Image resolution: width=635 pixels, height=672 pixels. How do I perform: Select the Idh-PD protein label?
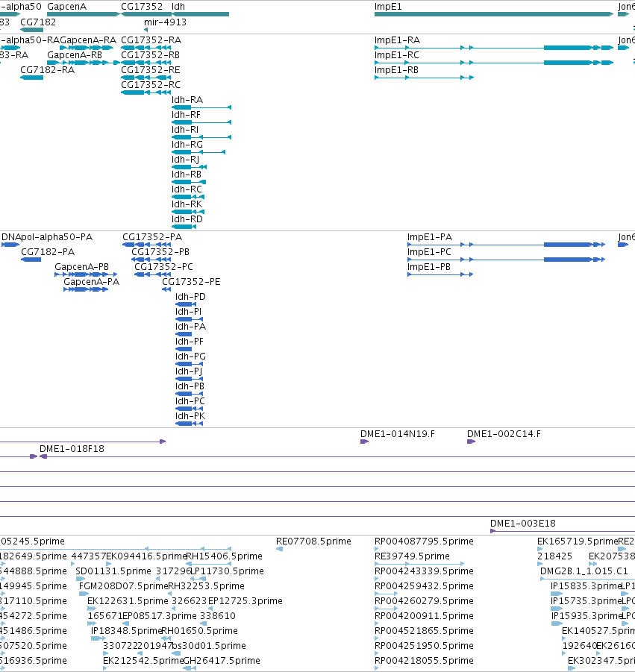191,297
